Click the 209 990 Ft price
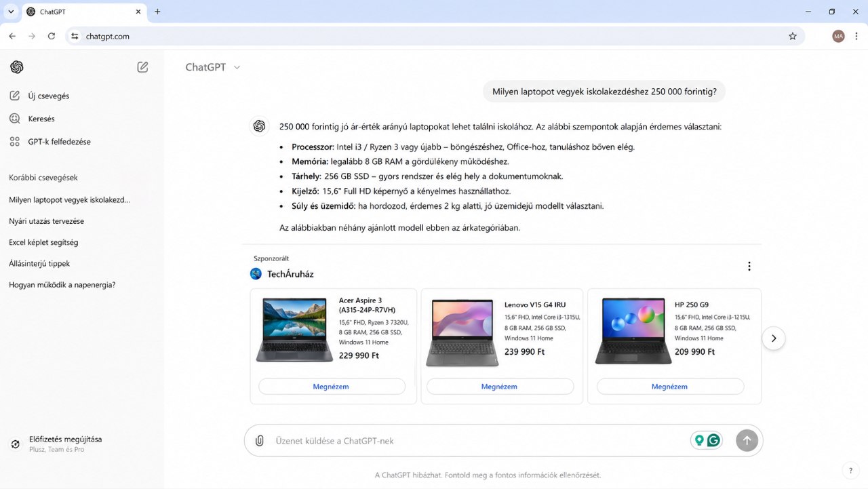868x489 pixels. [695, 352]
